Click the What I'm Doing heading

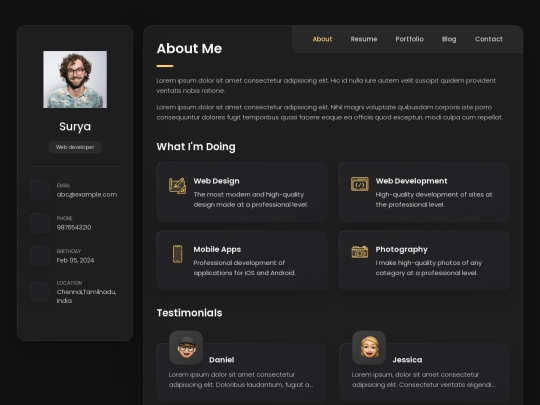point(196,147)
